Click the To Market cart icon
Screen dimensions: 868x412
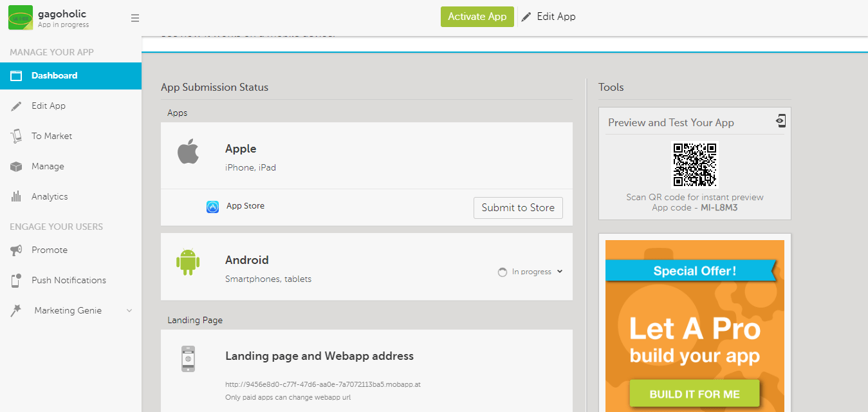[16, 136]
